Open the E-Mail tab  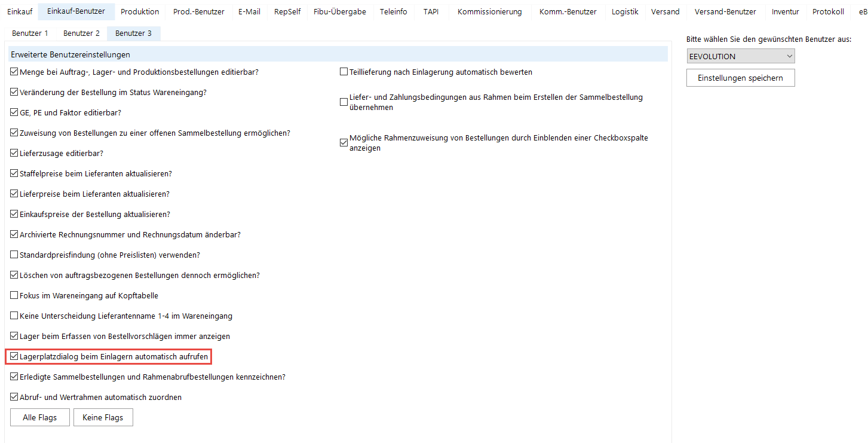tap(249, 11)
